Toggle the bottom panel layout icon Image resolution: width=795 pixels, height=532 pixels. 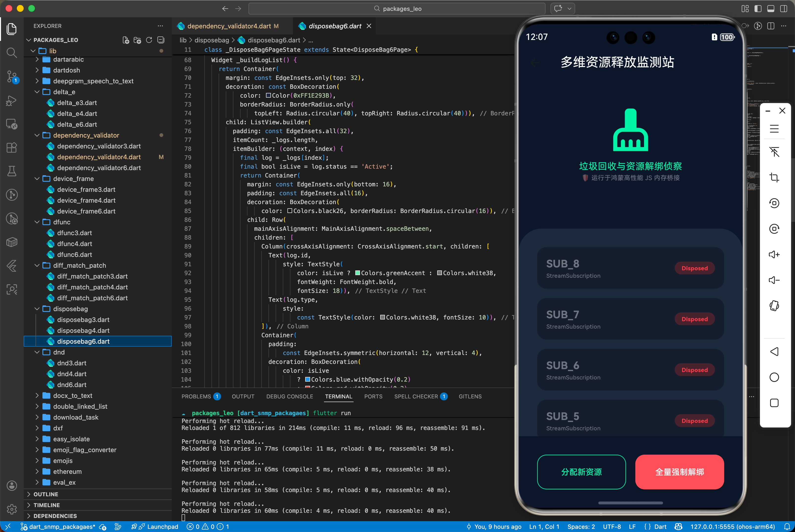[x=771, y=8]
